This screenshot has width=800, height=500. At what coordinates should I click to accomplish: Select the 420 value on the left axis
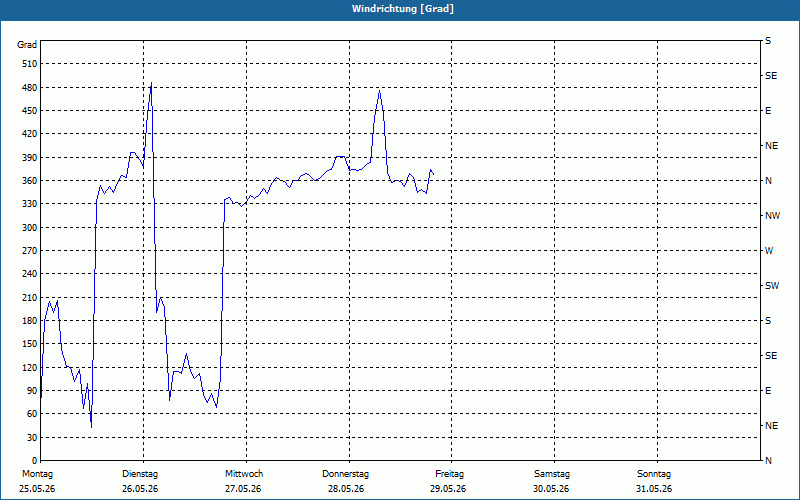[x=30, y=134]
